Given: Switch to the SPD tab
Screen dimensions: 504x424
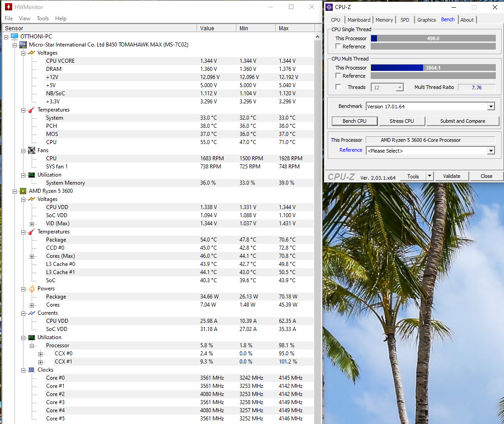Looking at the screenshot, I should 405,20.
